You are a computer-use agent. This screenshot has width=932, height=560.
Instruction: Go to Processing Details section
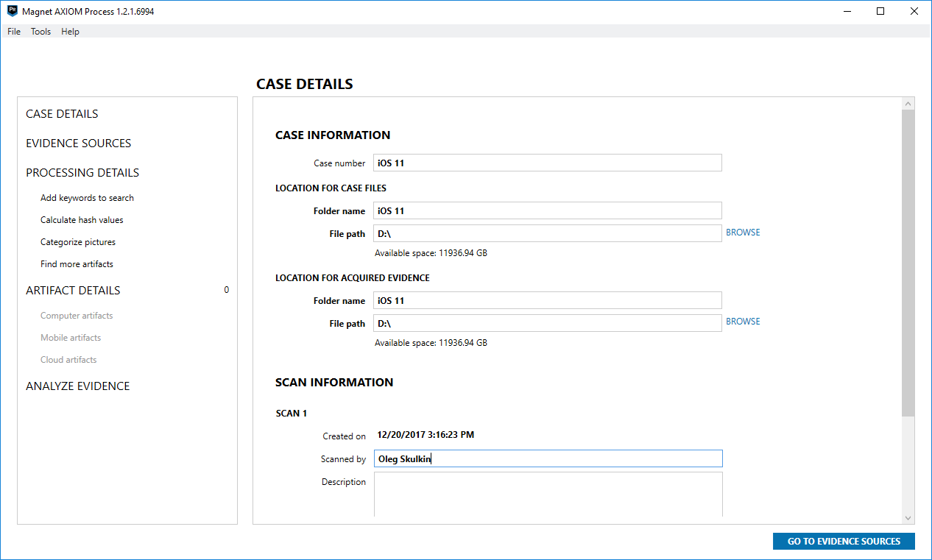pyautogui.click(x=82, y=173)
